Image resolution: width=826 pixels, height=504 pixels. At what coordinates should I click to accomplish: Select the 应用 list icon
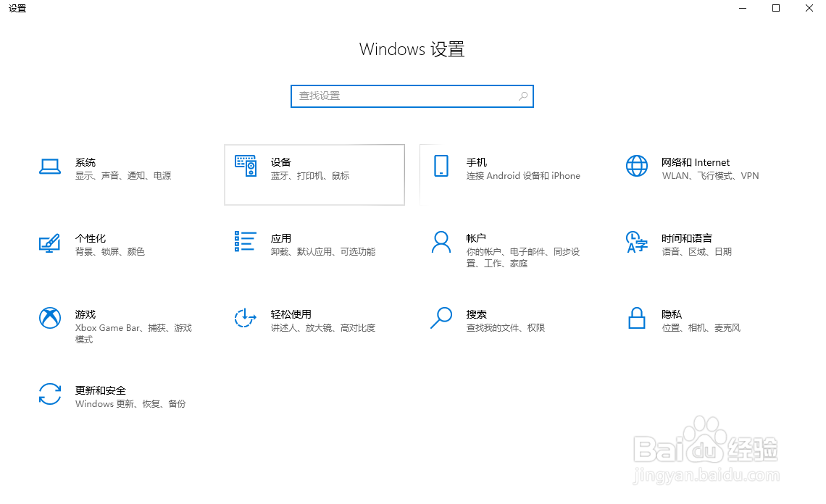click(244, 243)
